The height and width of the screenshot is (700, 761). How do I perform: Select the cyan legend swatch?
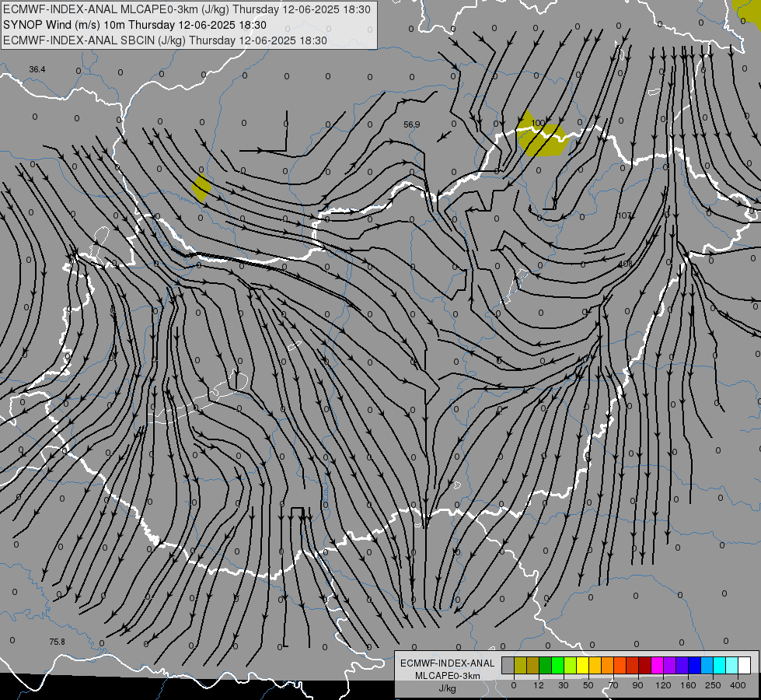(x=719, y=665)
